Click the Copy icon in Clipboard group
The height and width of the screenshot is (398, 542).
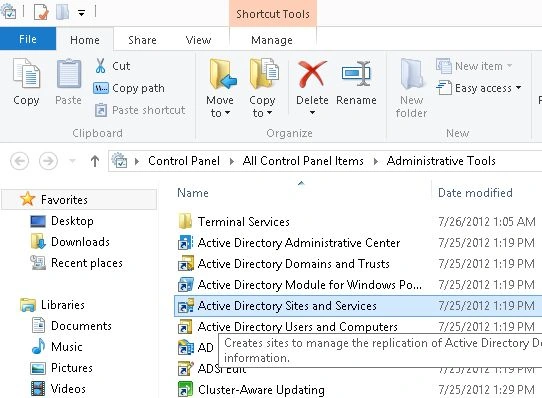pyautogui.click(x=26, y=74)
